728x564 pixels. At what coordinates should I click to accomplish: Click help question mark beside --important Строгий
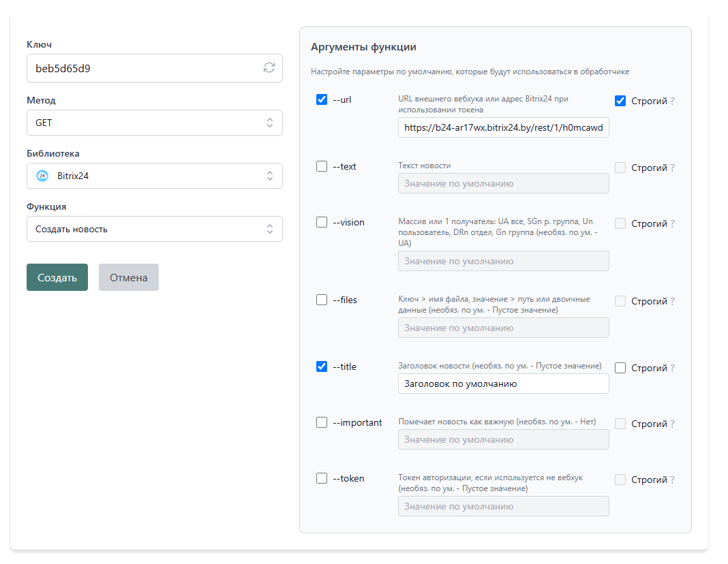tap(672, 424)
